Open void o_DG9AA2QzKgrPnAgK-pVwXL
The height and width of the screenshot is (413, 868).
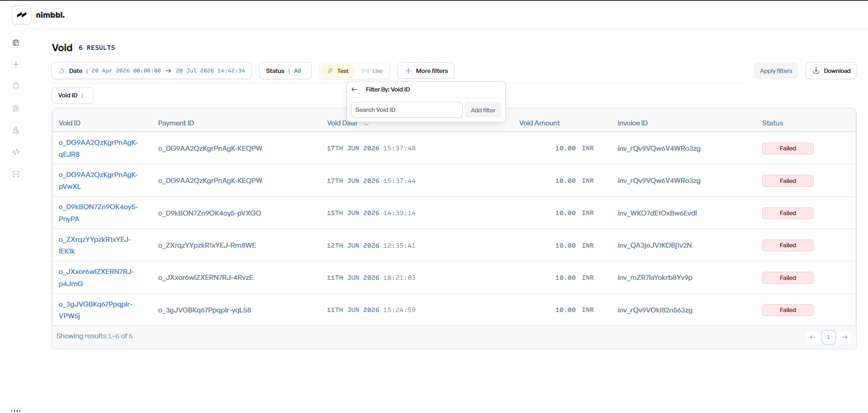click(98, 180)
